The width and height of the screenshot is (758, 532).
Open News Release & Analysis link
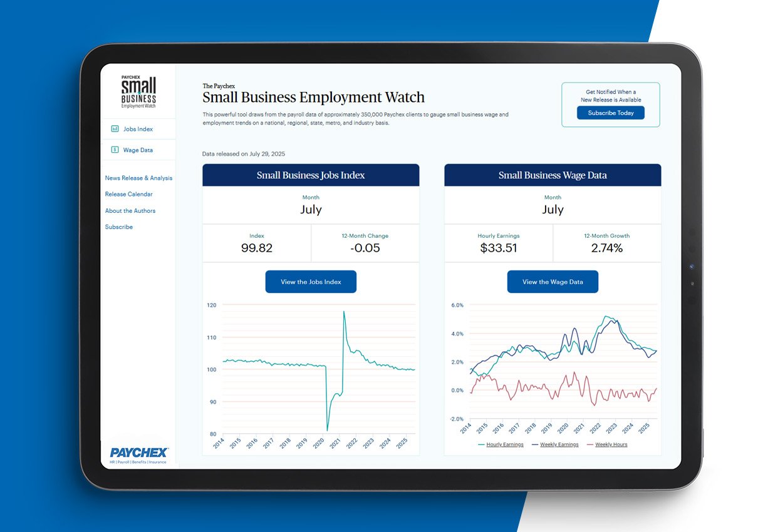(x=138, y=178)
